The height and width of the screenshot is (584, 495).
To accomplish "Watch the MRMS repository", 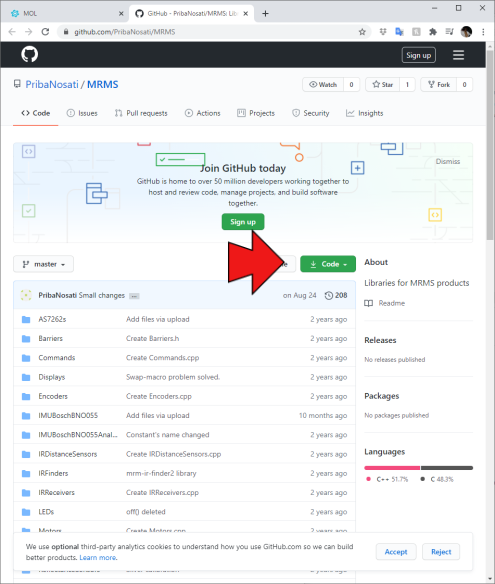I will tap(323, 85).
